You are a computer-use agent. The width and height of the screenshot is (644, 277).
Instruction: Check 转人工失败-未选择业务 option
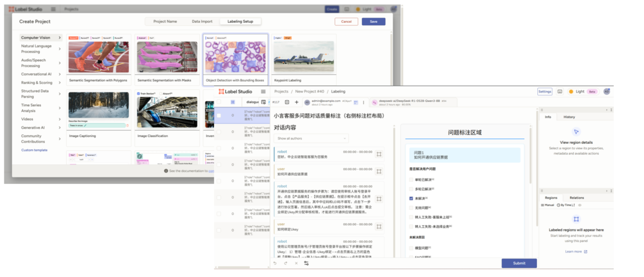coord(411,226)
